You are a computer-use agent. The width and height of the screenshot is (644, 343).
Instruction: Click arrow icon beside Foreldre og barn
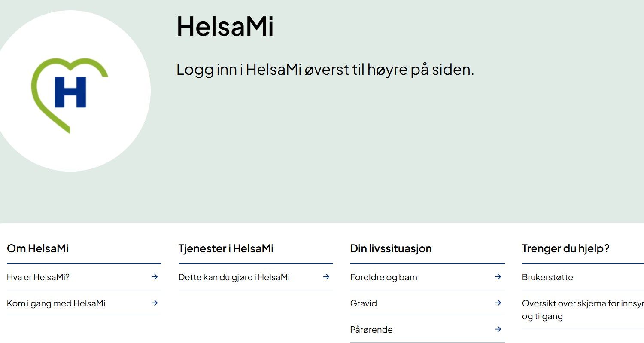coord(498,277)
